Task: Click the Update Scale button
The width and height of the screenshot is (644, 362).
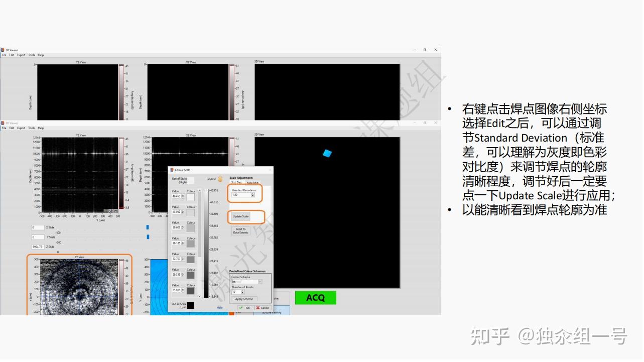Action: click(241, 216)
